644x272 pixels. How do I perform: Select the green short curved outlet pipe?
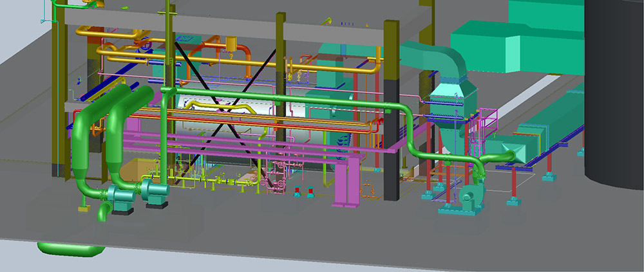[x=104, y=212]
